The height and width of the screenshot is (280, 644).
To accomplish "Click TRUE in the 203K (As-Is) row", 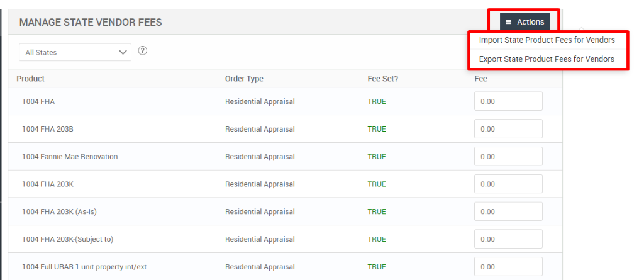I will [377, 212].
